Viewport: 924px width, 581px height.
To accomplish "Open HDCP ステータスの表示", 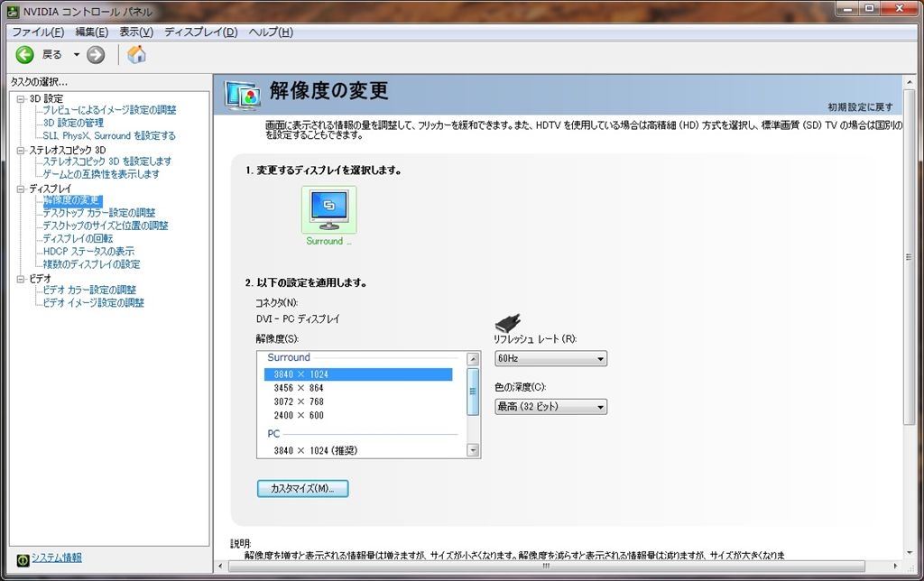I will [x=88, y=252].
